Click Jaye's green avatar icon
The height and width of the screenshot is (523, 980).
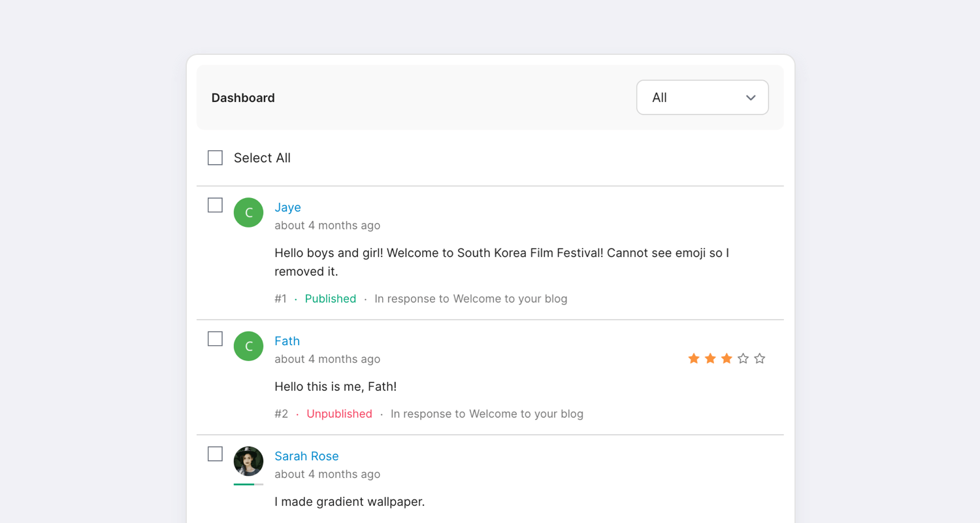pos(248,212)
